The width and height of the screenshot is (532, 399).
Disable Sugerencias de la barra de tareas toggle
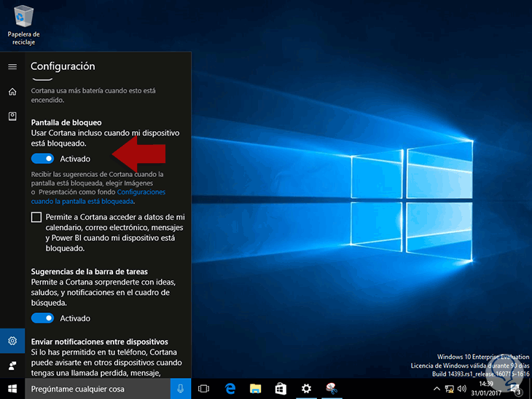(42, 318)
